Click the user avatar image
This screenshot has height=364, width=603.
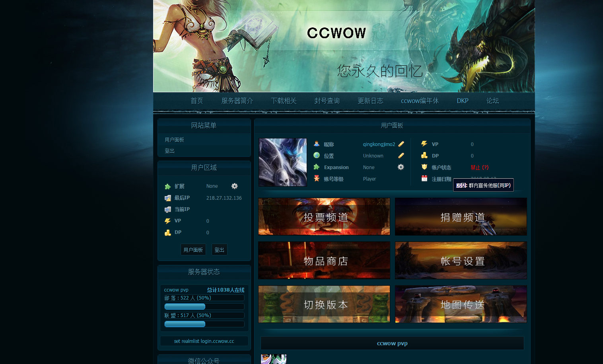point(282,162)
